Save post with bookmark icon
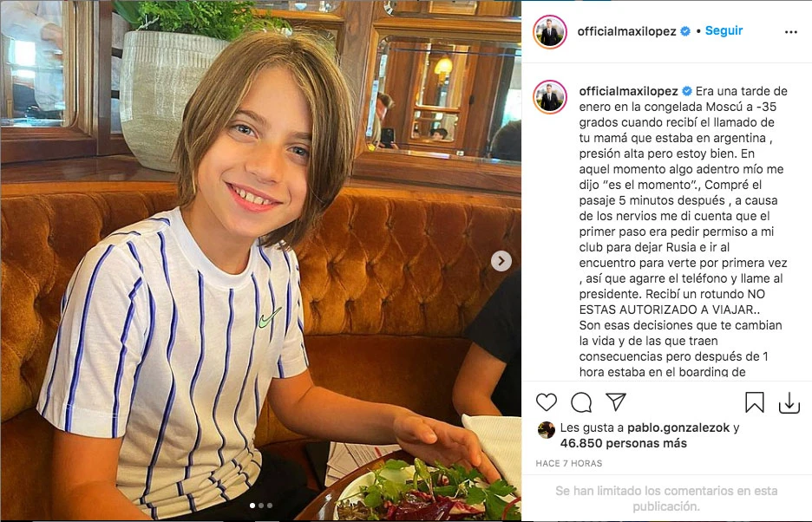Screen dimensions: 812x522 [x=755, y=402]
